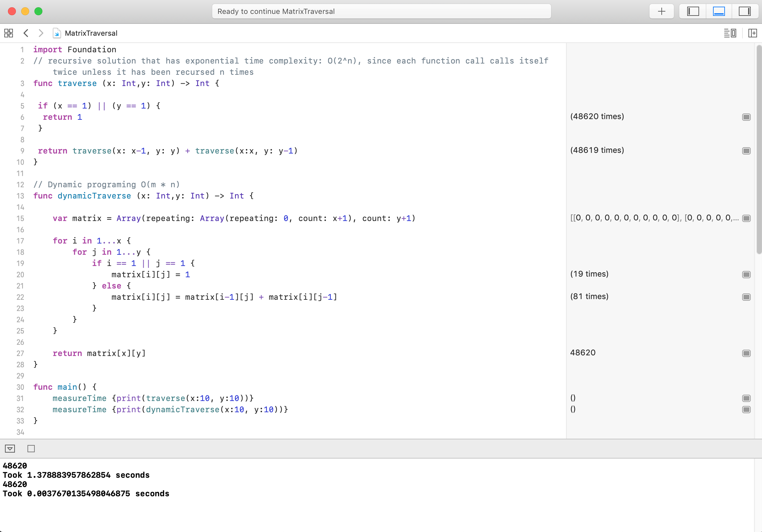Show result for first measureTime call
The image size is (762, 532).
(746, 398)
